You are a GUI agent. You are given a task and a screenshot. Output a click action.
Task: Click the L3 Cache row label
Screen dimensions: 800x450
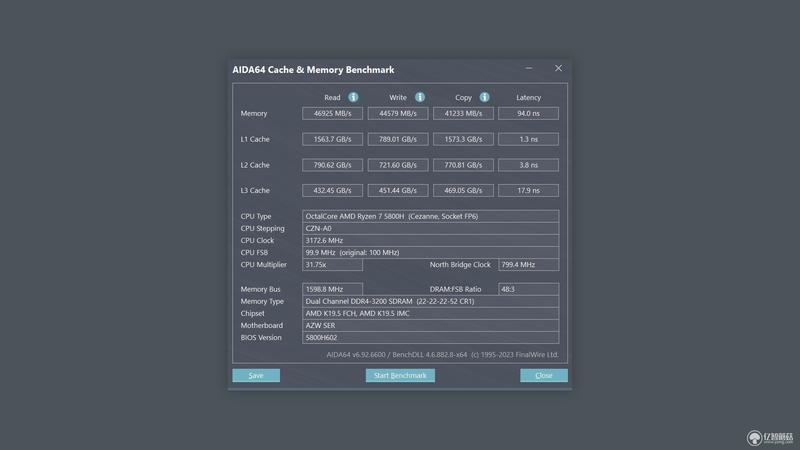[255, 191]
